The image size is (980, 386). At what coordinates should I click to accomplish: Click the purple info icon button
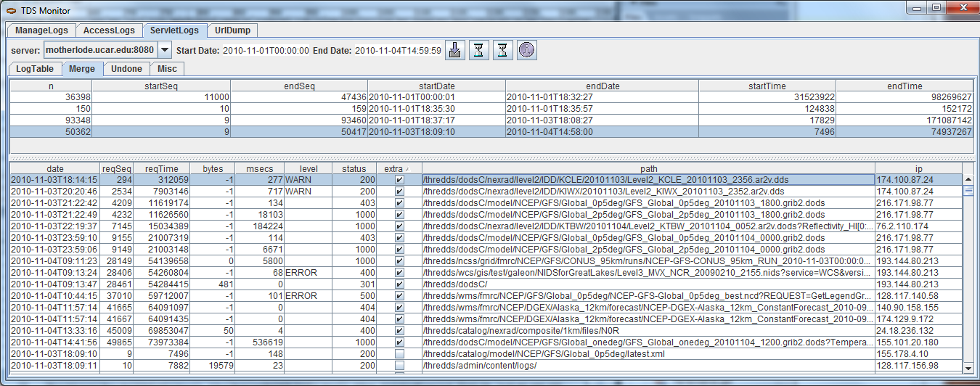(x=526, y=50)
